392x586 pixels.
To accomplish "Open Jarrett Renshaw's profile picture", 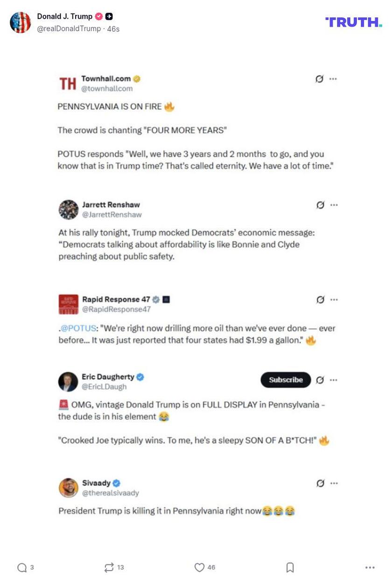I will (68, 210).
